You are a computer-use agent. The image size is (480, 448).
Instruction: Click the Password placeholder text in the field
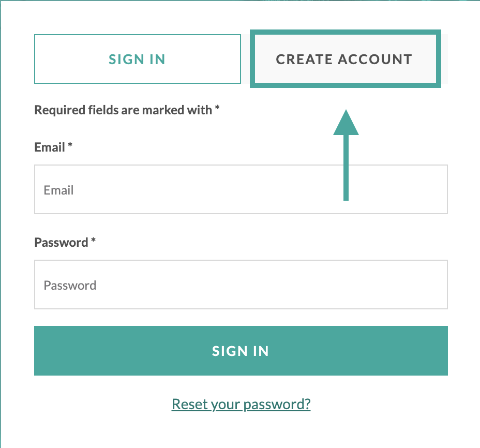click(x=70, y=286)
